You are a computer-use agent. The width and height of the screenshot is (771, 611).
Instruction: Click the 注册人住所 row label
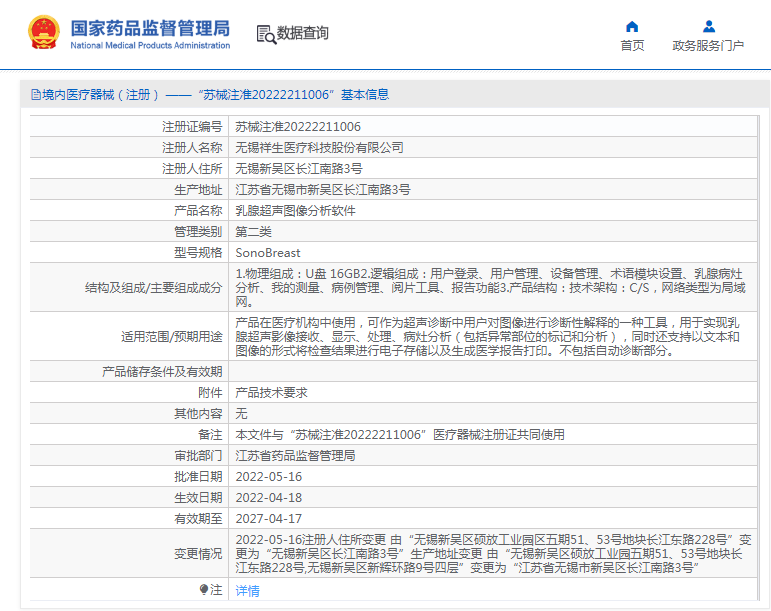tap(192, 169)
